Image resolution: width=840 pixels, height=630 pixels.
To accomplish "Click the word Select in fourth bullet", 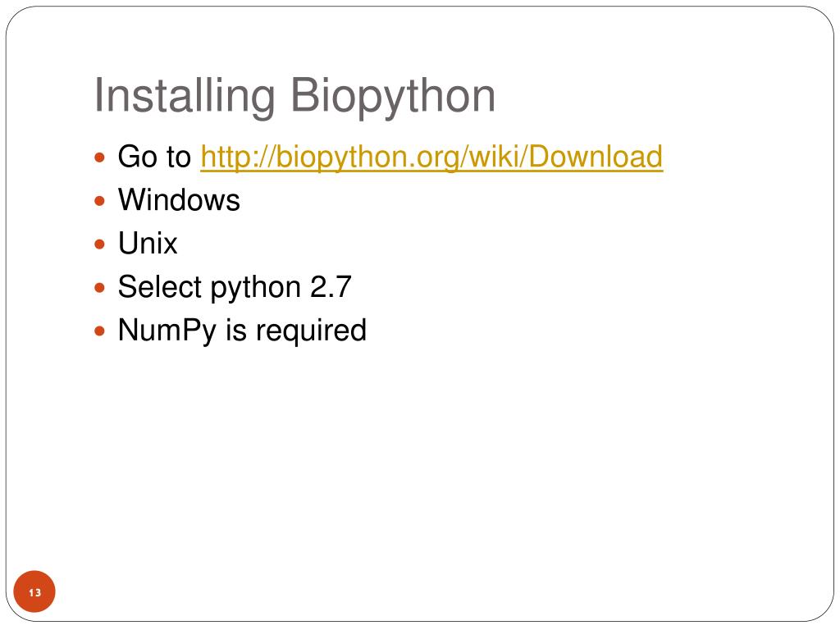I will click(x=159, y=286).
